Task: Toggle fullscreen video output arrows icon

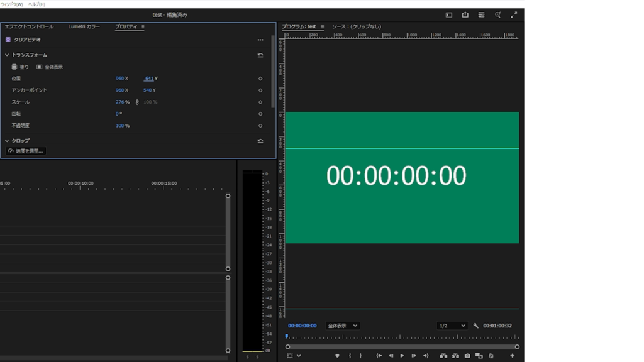Action: [x=514, y=15]
